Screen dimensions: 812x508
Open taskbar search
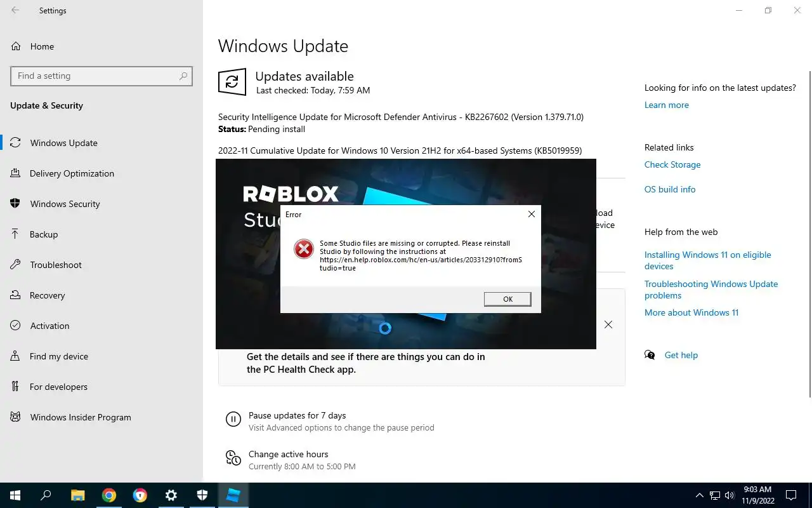(46, 495)
